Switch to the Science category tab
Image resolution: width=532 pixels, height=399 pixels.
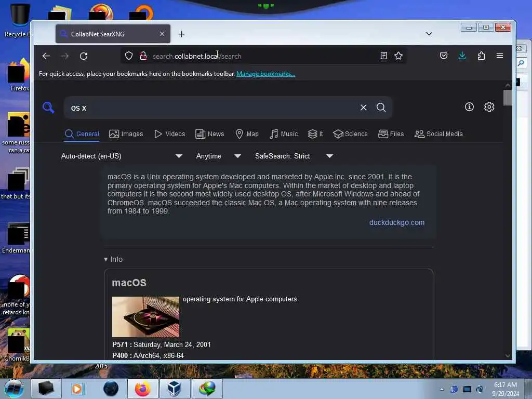click(350, 134)
